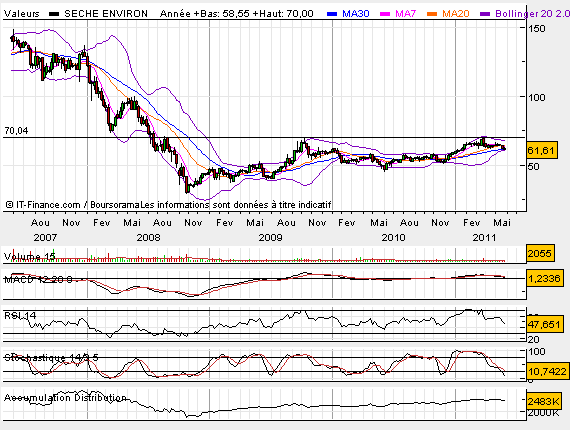The image size is (570, 430).
Task: Click the 'Stochastique 14 3 5' panel label
Action: coord(51,358)
